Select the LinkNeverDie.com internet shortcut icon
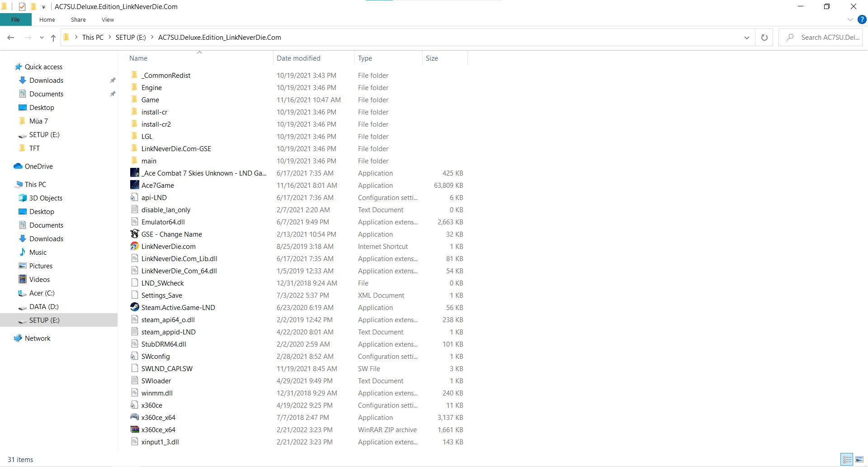The image size is (868, 467). 134,246
